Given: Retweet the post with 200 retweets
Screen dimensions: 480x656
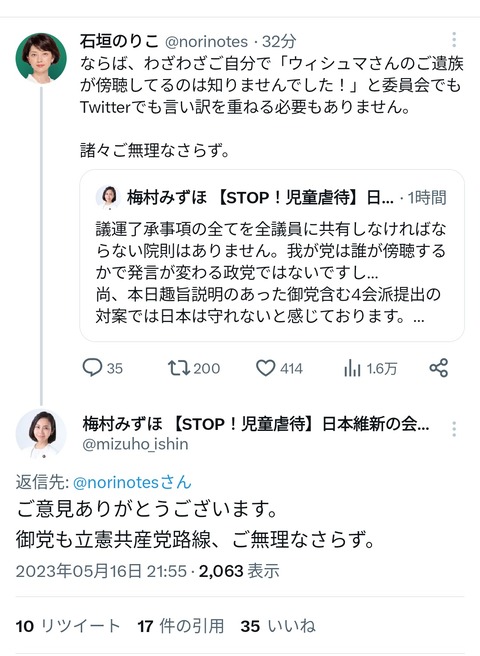Looking at the screenshot, I should pyautogui.click(x=179, y=368).
